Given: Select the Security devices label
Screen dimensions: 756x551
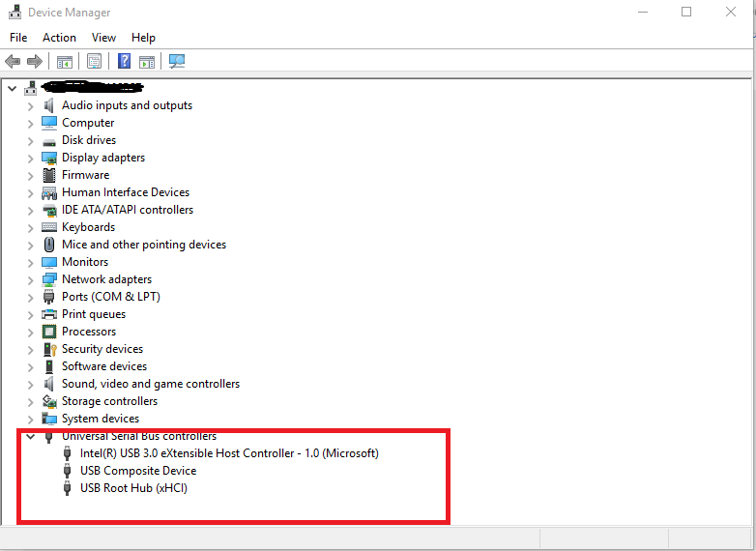Looking at the screenshot, I should (102, 349).
